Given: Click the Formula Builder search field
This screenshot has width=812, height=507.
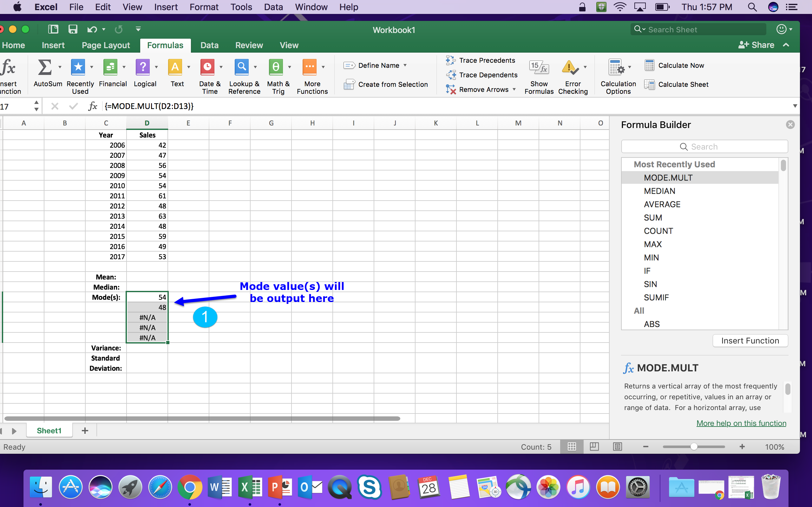Looking at the screenshot, I should tap(704, 146).
